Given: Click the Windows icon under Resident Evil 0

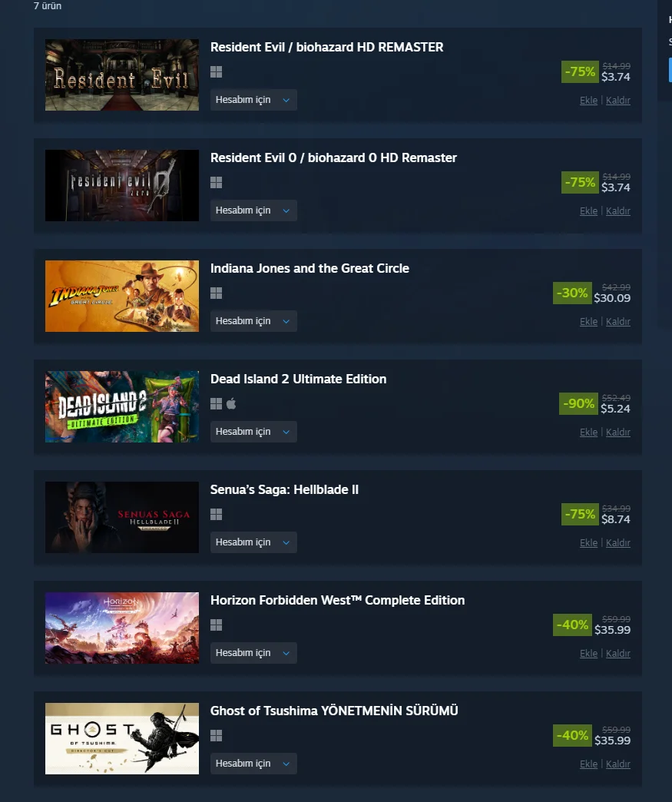Looking at the screenshot, I should (x=216, y=183).
